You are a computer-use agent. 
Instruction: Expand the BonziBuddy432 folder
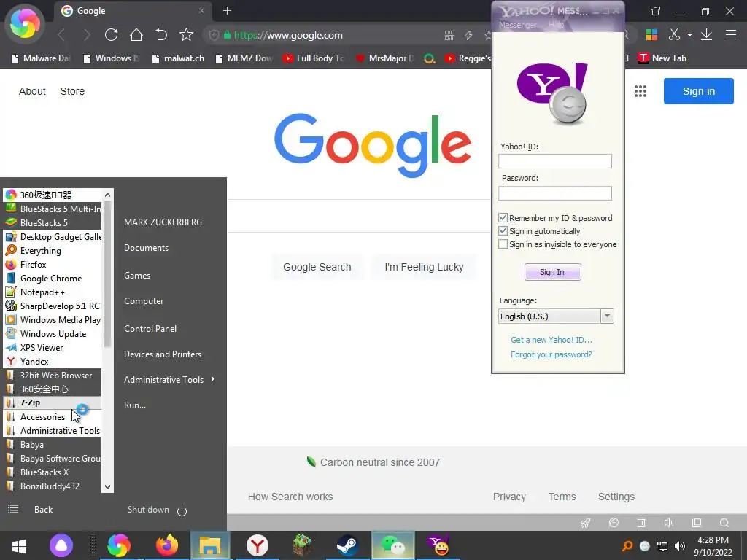point(53,486)
